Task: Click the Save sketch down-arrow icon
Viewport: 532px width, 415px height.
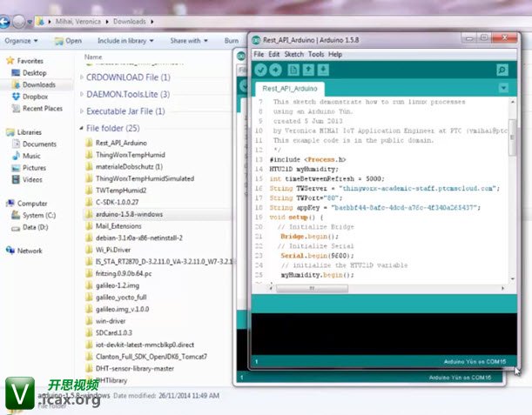Action: [x=323, y=70]
